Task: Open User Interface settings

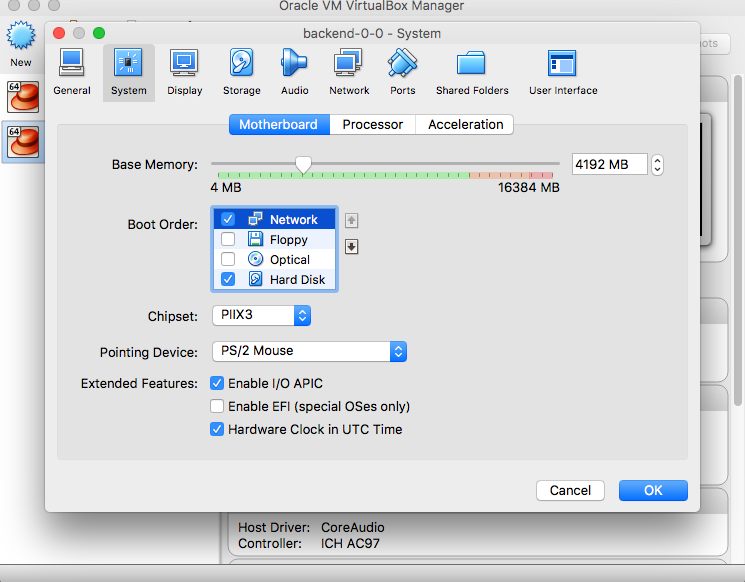Action: (x=563, y=72)
